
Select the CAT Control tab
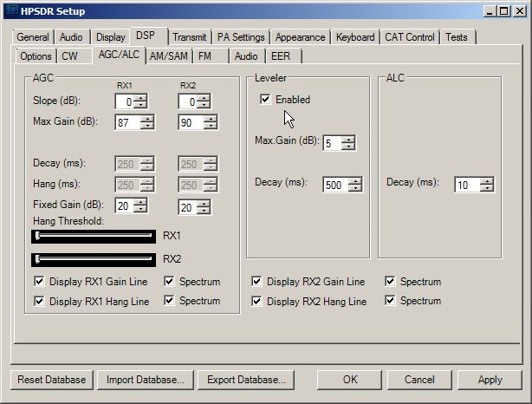[410, 37]
